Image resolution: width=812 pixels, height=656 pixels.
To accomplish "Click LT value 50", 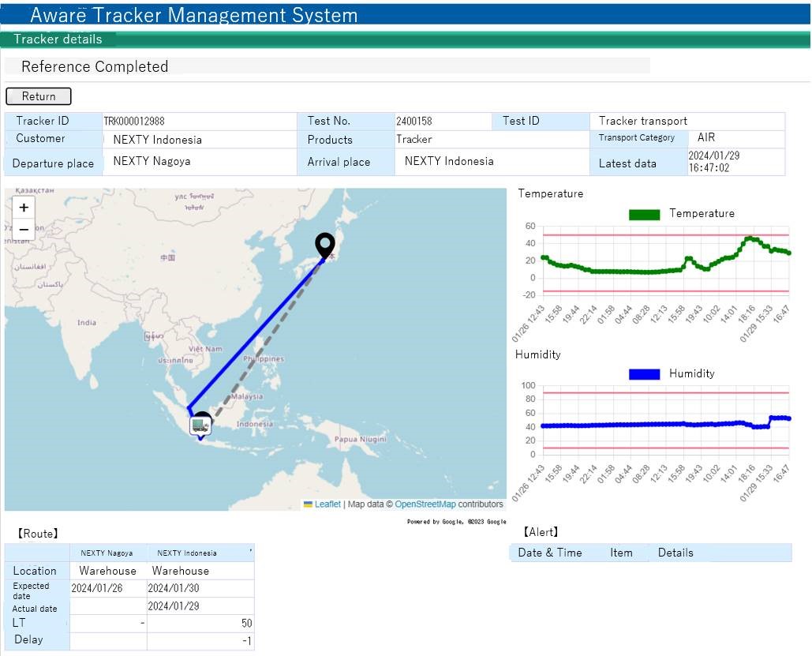I will tap(246, 624).
